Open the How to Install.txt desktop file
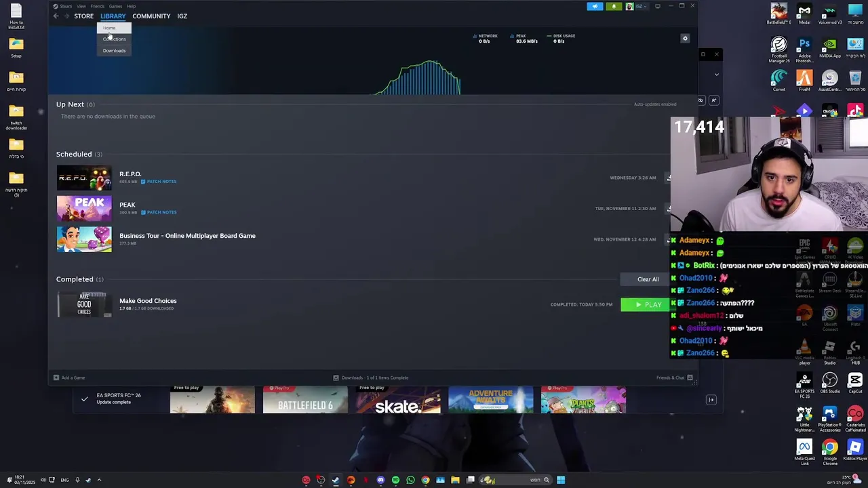The image size is (868, 488). [x=16, y=16]
